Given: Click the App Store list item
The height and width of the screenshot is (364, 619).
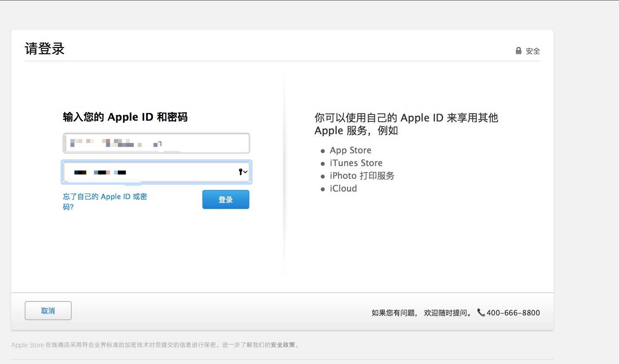Looking at the screenshot, I should (x=351, y=150).
